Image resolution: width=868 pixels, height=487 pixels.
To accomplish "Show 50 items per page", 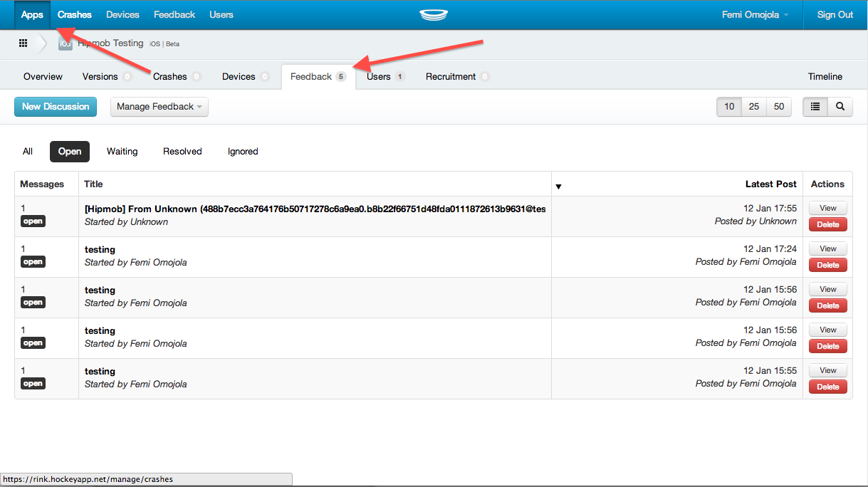I will pos(779,107).
